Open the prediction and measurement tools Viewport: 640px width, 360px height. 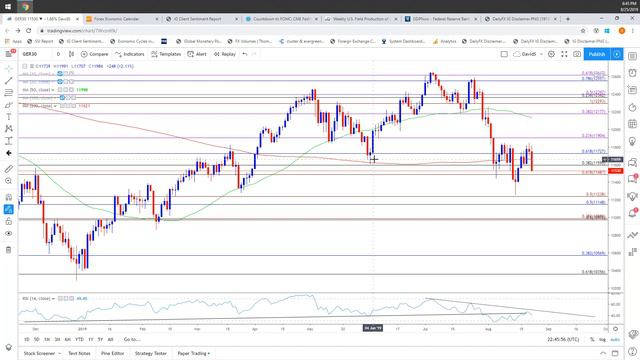click(x=9, y=141)
